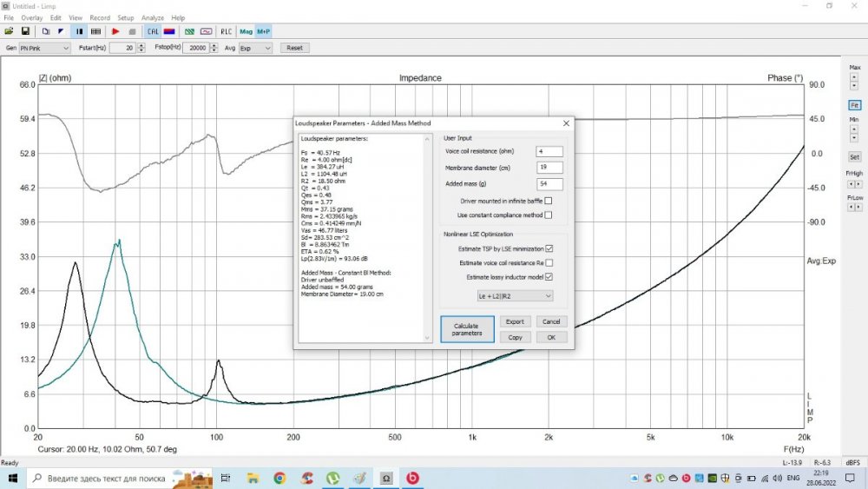The image size is (868, 489).
Task: Check Estimate voice coil resistance Re
Action: pos(549,262)
